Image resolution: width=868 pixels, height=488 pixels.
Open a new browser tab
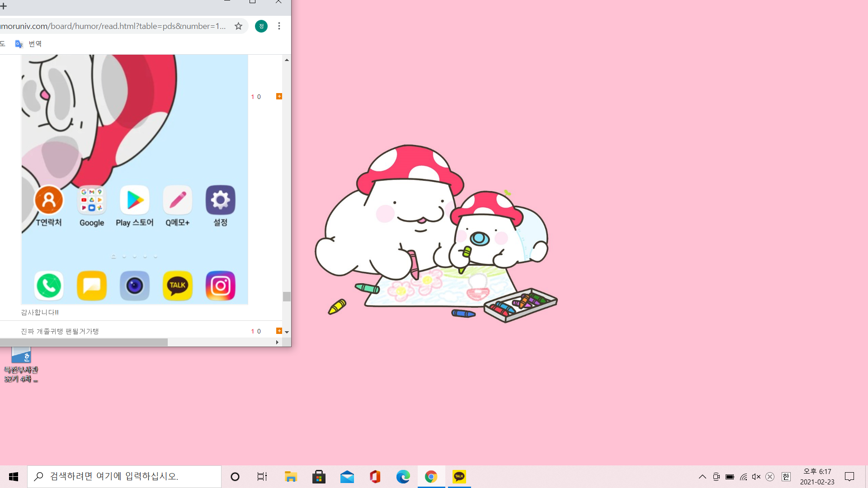(x=4, y=6)
